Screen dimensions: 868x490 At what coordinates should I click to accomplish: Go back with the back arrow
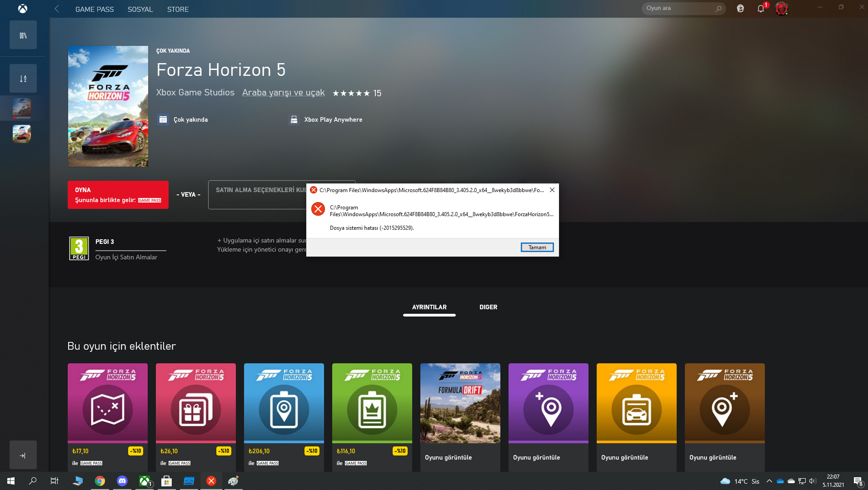pyautogui.click(x=57, y=9)
